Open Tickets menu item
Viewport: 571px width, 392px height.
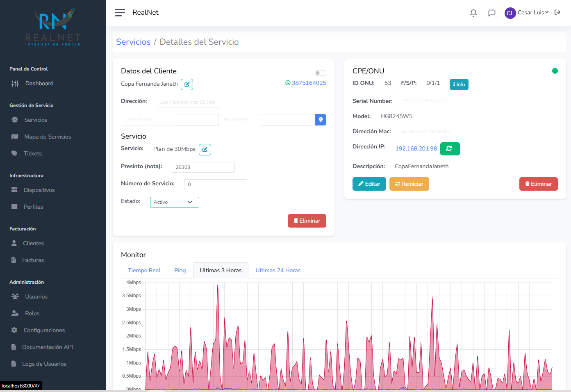point(33,153)
